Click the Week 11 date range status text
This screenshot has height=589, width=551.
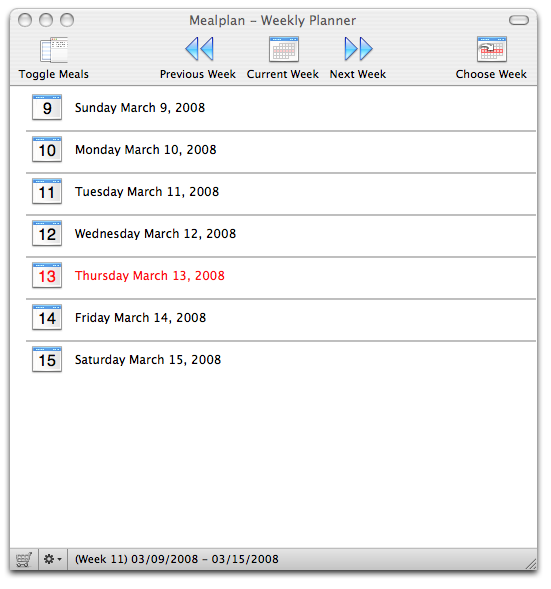(x=177, y=559)
